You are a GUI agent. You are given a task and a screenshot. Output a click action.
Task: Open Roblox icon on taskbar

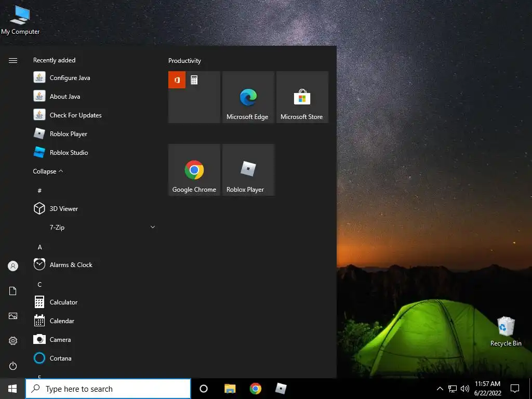tap(281, 389)
